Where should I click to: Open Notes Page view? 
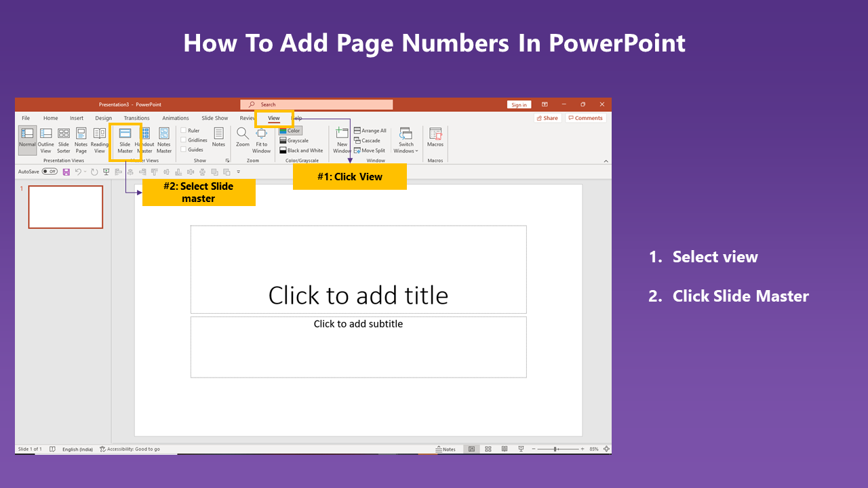(x=81, y=140)
